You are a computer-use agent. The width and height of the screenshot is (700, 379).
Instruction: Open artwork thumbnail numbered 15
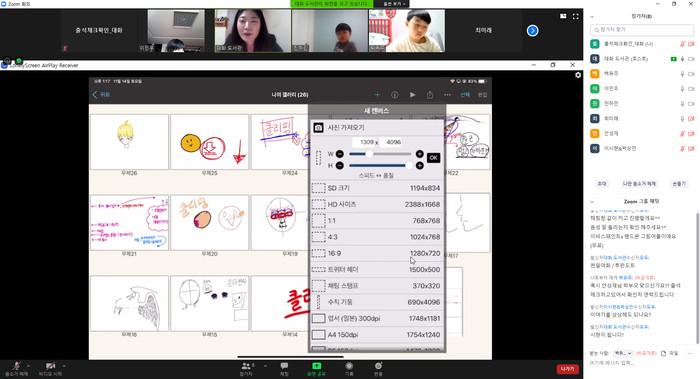tap(209, 303)
